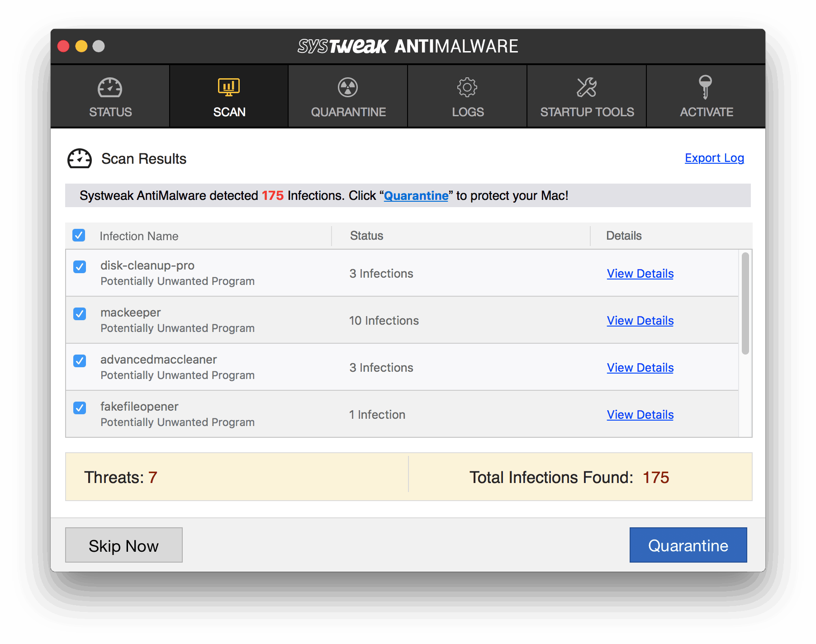Click the Activate key icon
Viewport: 816px width, 644px height.
tap(706, 87)
